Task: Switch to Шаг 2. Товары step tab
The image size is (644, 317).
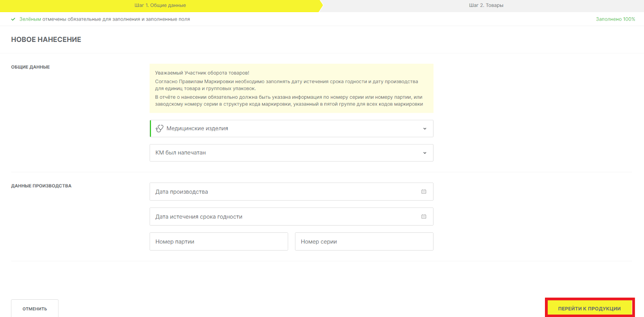Action: pyautogui.click(x=486, y=6)
